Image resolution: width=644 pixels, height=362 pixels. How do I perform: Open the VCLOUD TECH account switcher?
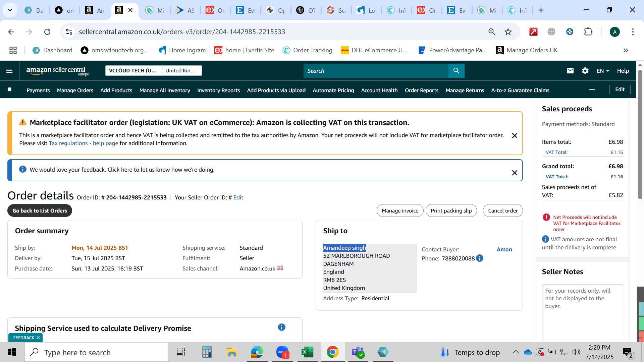(154, 70)
